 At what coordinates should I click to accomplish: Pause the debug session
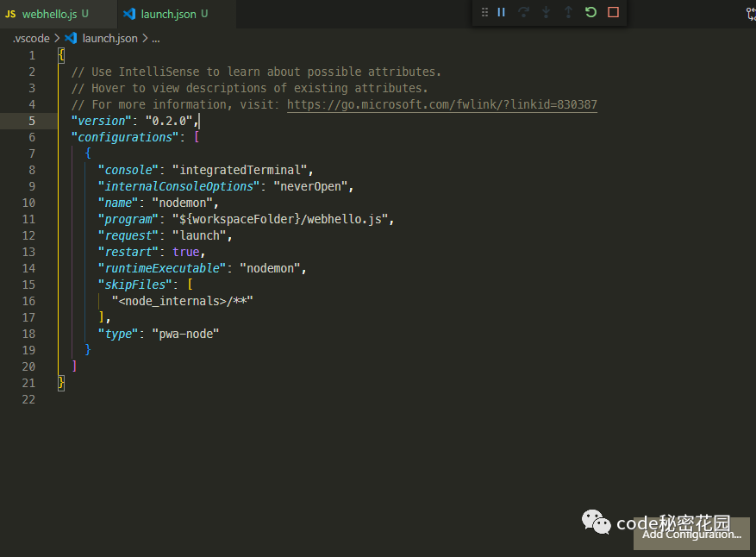[x=501, y=12]
